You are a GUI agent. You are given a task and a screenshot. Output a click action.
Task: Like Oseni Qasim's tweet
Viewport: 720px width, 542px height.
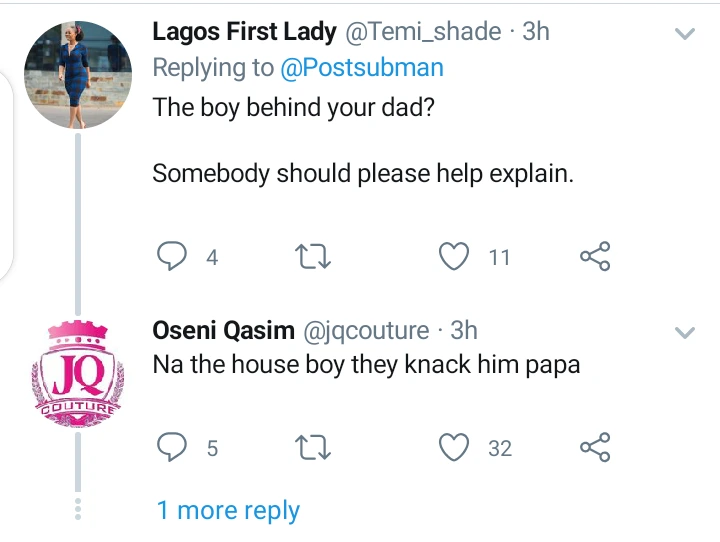(455, 448)
